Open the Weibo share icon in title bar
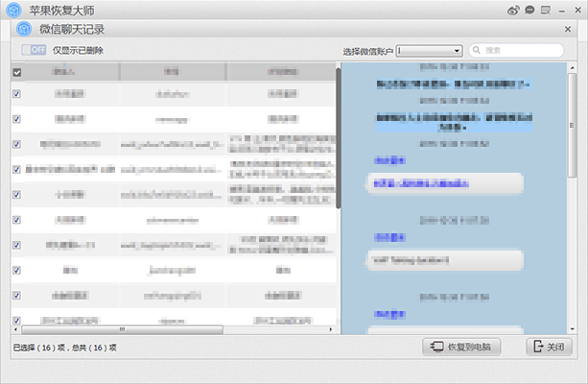This screenshot has width=588, height=384. (x=513, y=11)
